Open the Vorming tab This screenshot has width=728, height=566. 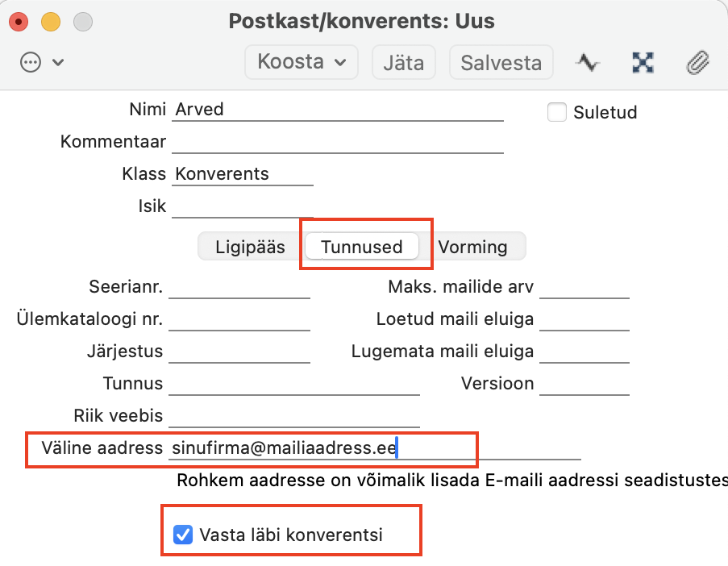point(473,247)
